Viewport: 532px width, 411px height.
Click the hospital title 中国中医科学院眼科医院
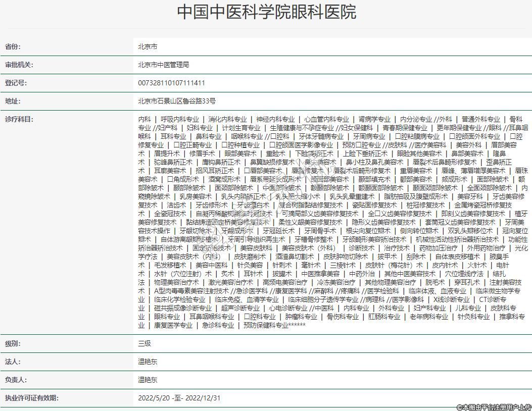pos(266,12)
